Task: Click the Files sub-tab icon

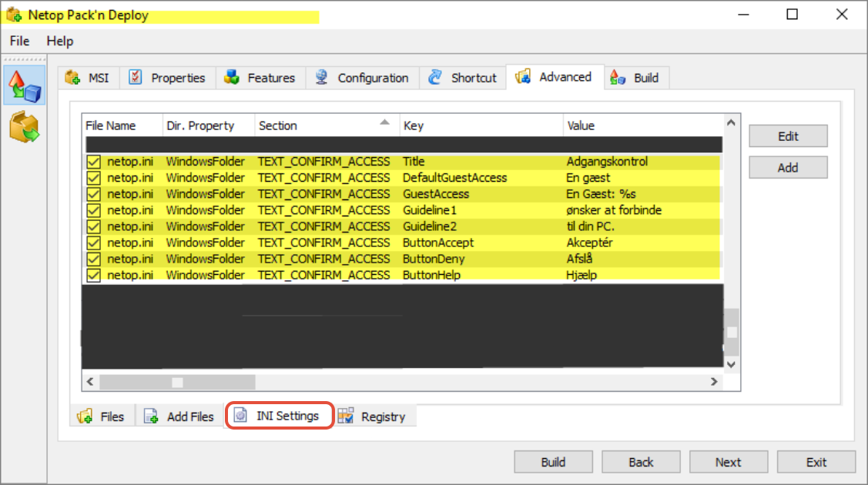Action: pyautogui.click(x=85, y=416)
